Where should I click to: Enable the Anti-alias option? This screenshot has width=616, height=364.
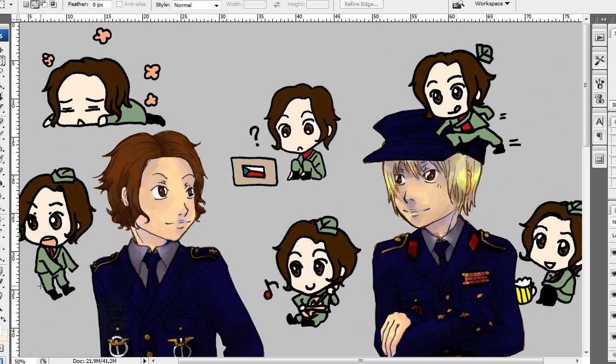pos(121,4)
